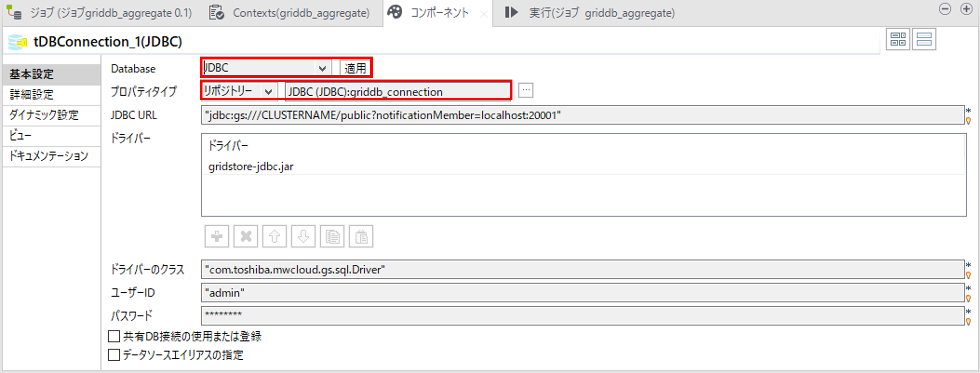This screenshot has height=373, width=980.
Task: Expand the リポジトリー property type dropdown
Action: click(268, 91)
